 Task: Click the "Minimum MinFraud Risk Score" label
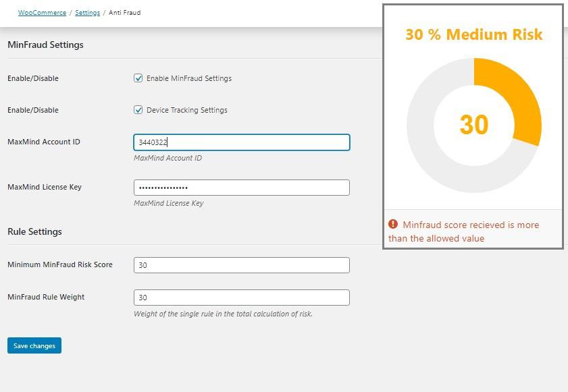(60, 264)
